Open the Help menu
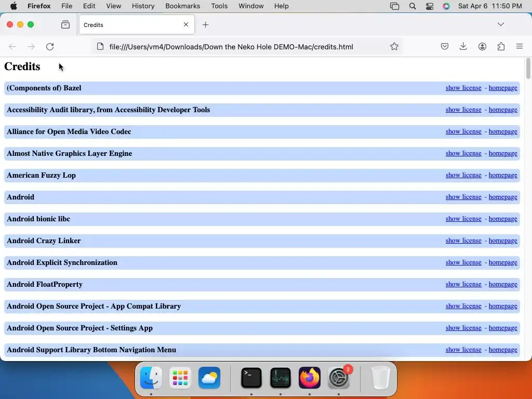The width and height of the screenshot is (532, 399). 281,6
